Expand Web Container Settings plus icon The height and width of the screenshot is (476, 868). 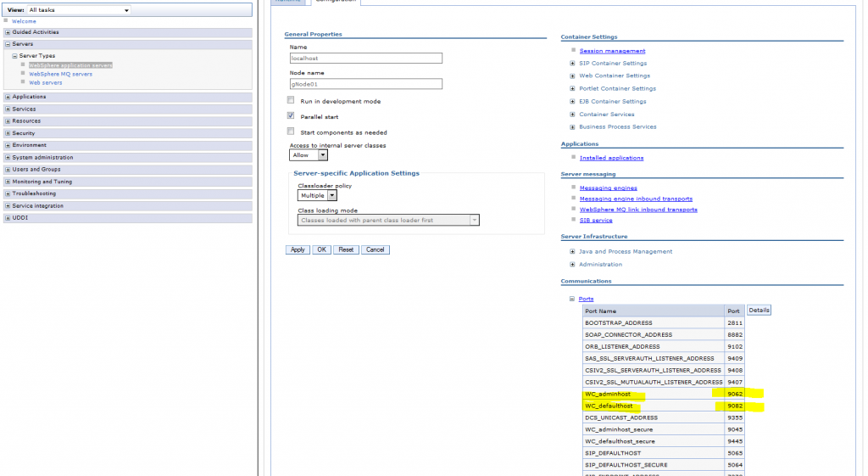pos(572,76)
